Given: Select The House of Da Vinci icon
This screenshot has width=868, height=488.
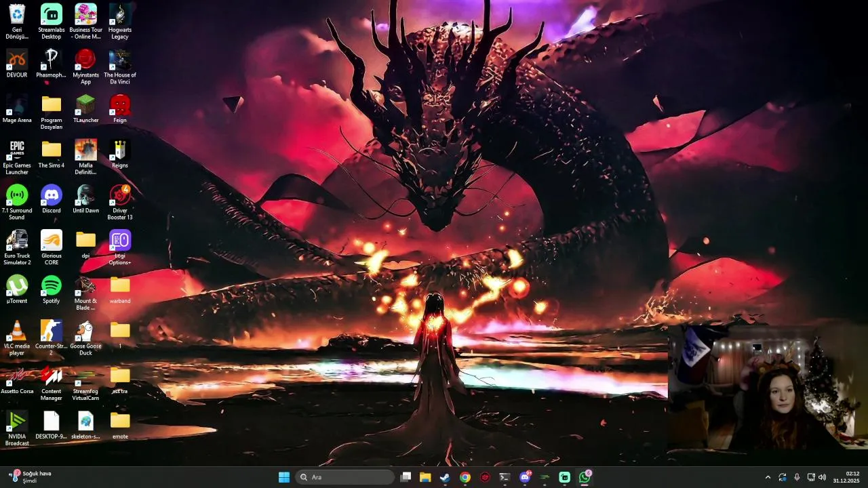Looking at the screenshot, I should coord(120,67).
